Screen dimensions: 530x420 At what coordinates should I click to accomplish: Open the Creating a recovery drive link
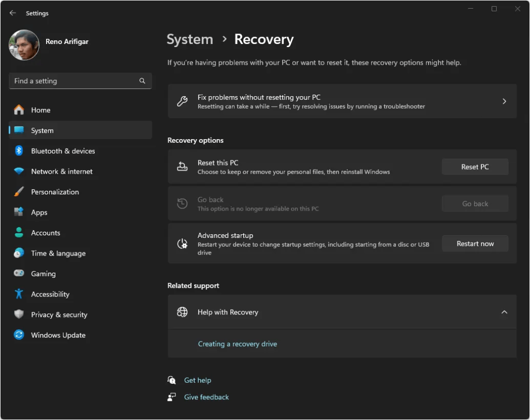click(238, 343)
